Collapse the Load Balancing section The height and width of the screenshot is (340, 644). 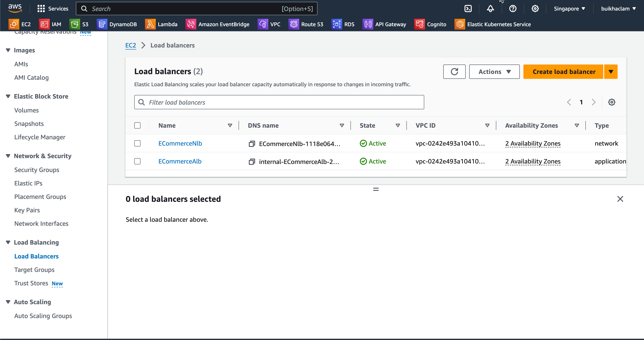8,242
